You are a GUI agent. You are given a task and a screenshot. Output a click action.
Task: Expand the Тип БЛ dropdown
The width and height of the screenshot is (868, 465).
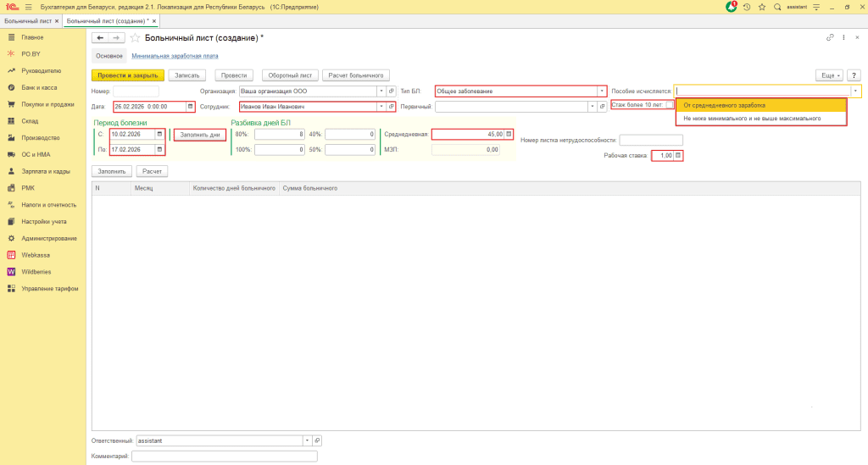[602, 91]
